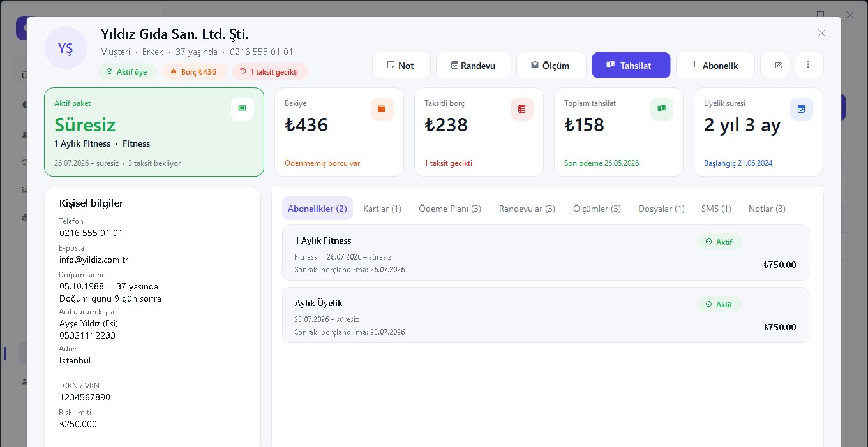Click the cash icon in Toplam tahsilat card
The width and height of the screenshot is (868, 447).
click(662, 109)
